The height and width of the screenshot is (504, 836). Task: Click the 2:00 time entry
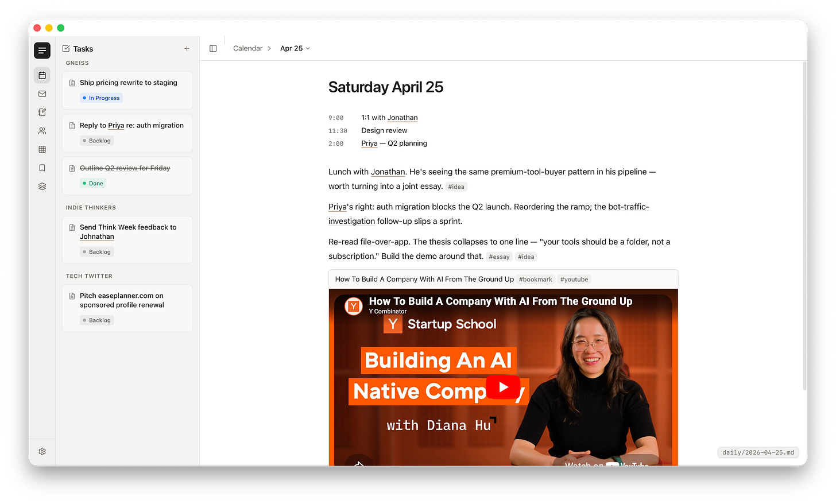(336, 144)
